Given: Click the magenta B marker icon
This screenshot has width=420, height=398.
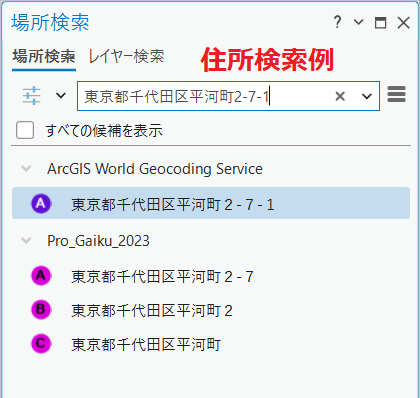Looking at the screenshot, I should 41,310.
